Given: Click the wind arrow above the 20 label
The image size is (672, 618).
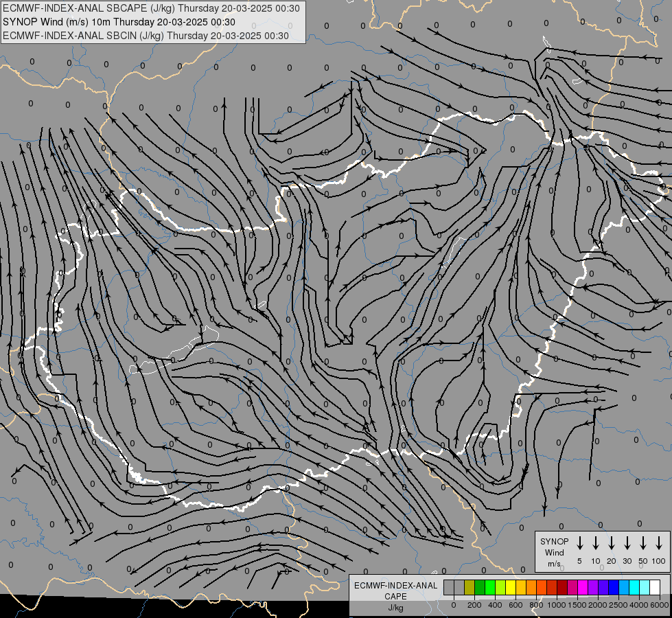Looking at the screenshot, I should (x=611, y=542).
